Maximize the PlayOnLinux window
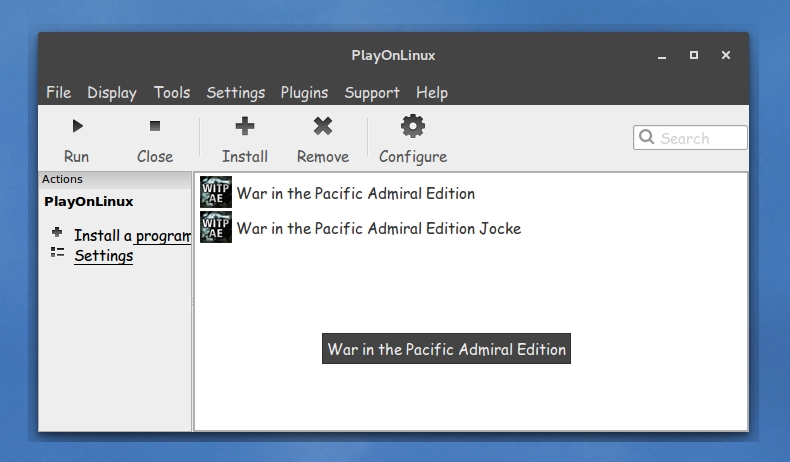The height and width of the screenshot is (462, 790). (694, 55)
